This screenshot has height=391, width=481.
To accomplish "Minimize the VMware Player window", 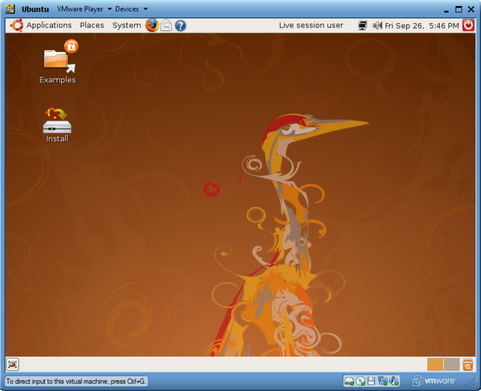I will [x=446, y=10].
